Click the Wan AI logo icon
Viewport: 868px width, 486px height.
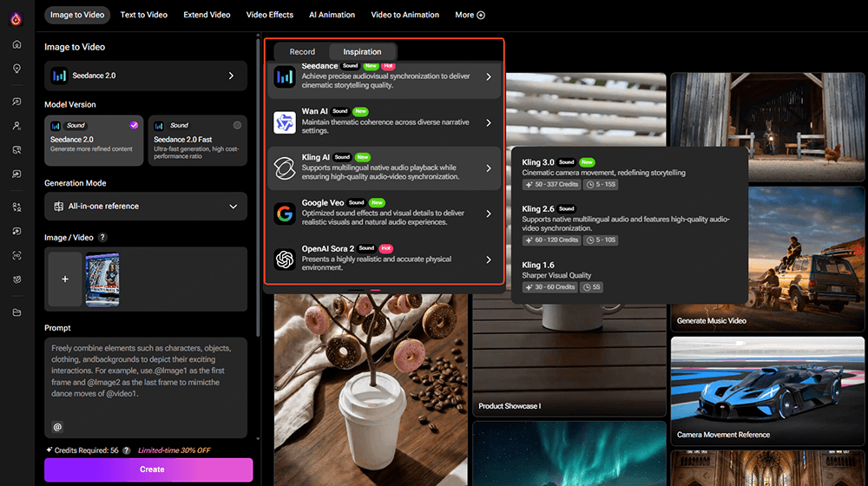[x=285, y=122]
